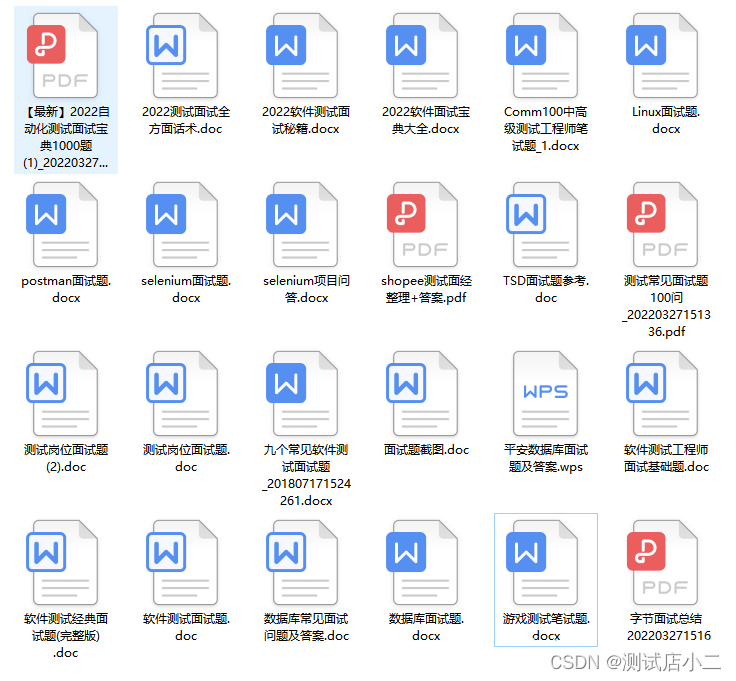Viewport: 736px width, 681px height.
Task: Click the 游戏测试笔试题.docx file icon
Action: [543, 562]
